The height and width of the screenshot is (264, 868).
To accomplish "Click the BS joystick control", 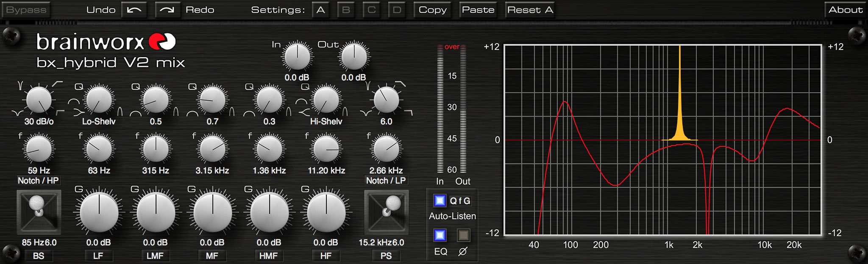I will tap(39, 212).
